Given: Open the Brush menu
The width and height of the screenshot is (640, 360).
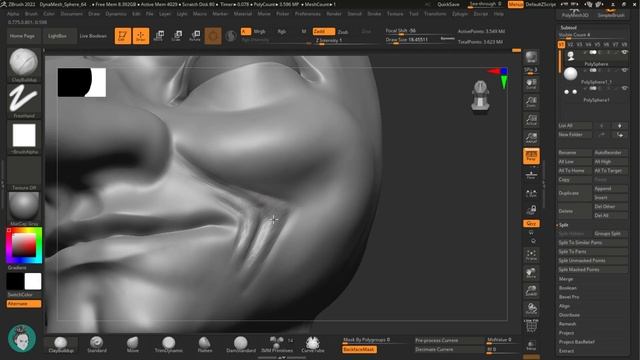Looking at the screenshot, I should [31, 14].
